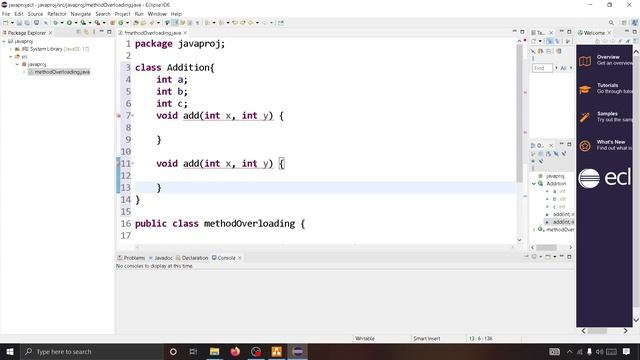Maximize the editor area
The height and width of the screenshot is (360, 640).
click(522, 32)
